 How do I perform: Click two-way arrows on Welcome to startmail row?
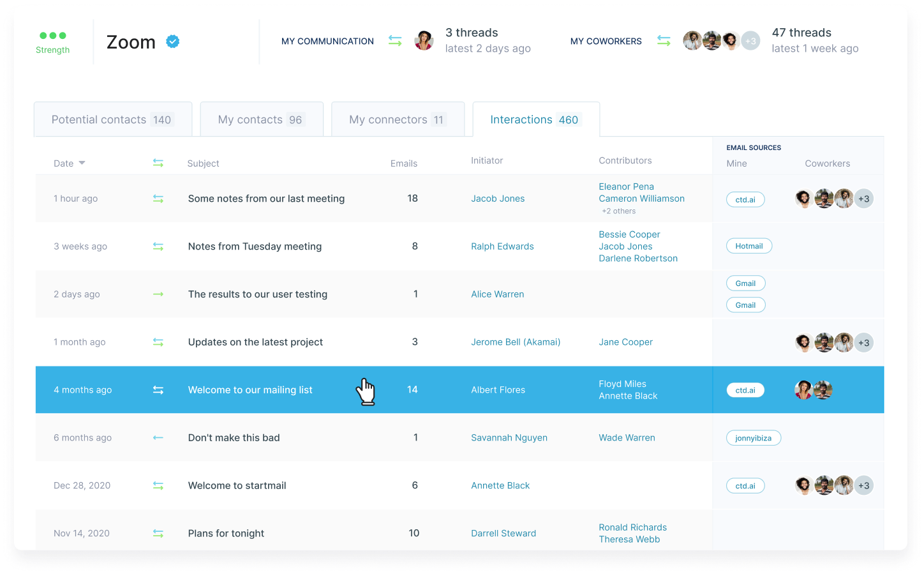pos(158,486)
